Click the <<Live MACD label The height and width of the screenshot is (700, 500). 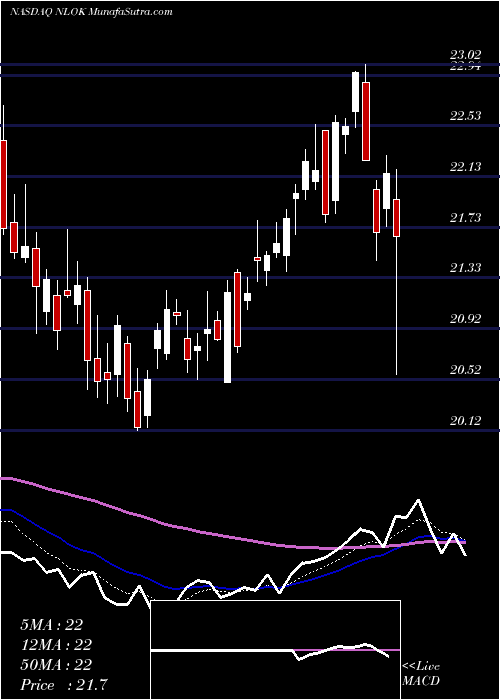pyautogui.click(x=421, y=674)
